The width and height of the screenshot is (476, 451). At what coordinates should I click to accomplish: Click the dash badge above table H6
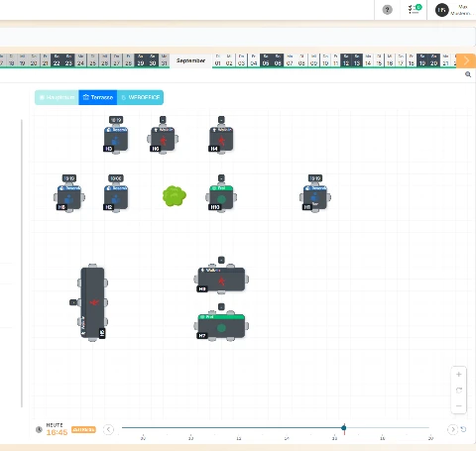click(163, 120)
